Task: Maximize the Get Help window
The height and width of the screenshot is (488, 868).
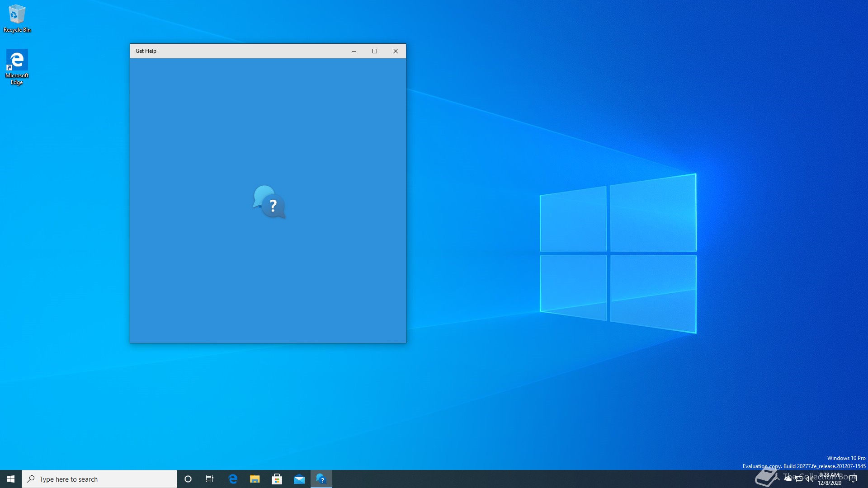Action: pyautogui.click(x=375, y=51)
